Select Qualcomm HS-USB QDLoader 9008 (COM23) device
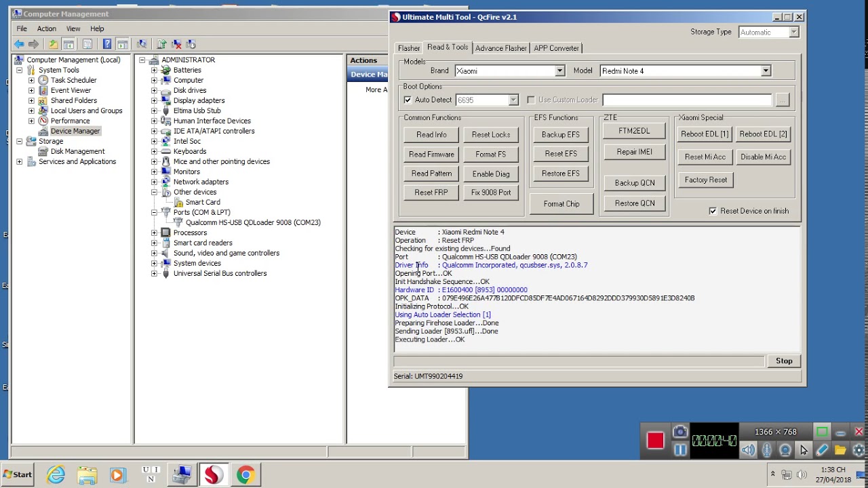 tap(253, 222)
